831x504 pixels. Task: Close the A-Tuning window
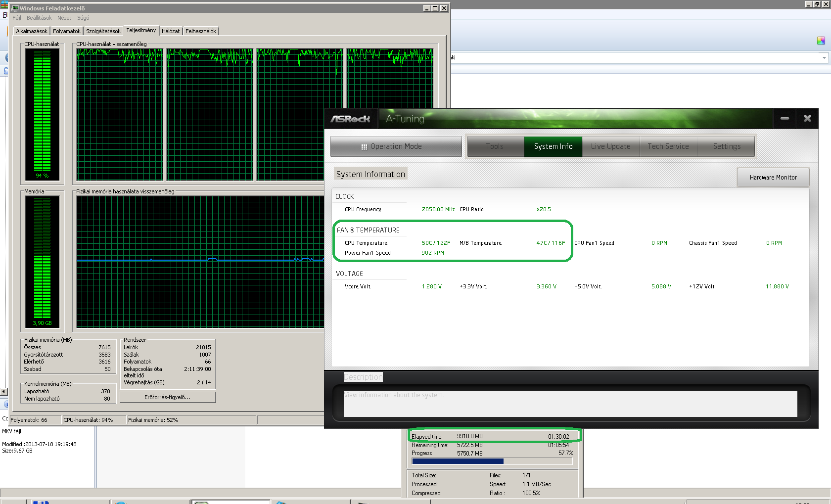pos(807,119)
